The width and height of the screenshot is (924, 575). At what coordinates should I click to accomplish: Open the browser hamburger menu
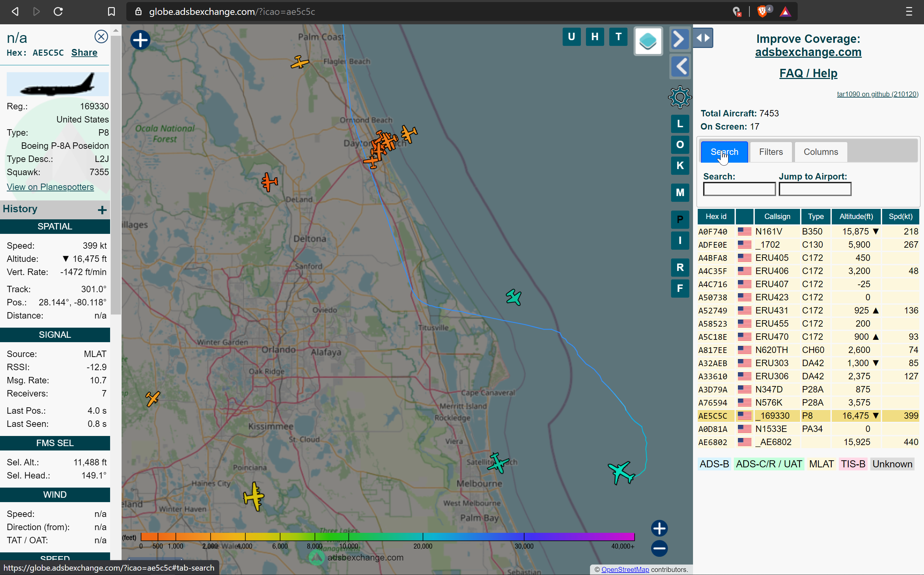point(909,11)
